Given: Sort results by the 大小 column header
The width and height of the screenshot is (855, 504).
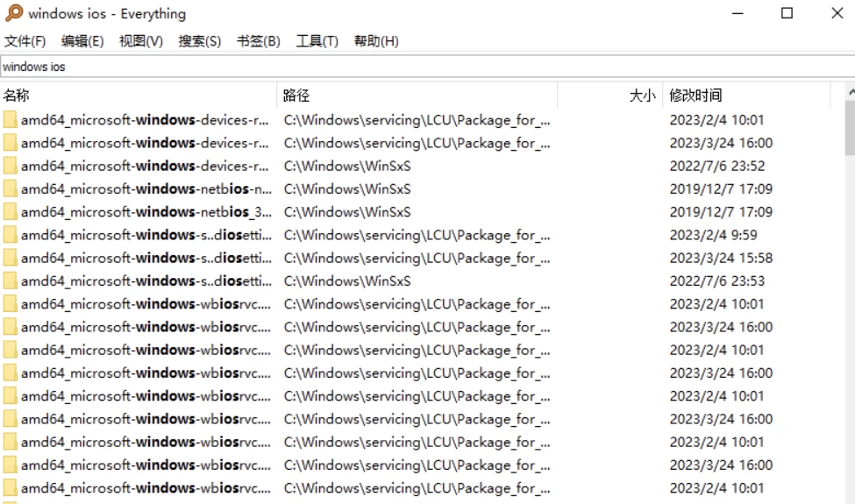Looking at the screenshot, I should (609, 96).
